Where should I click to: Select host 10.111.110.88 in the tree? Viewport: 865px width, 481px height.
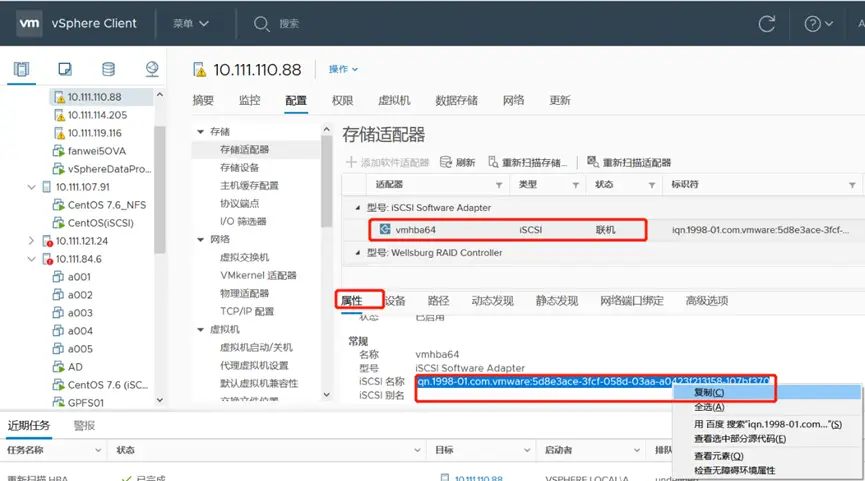pos(94,97)
